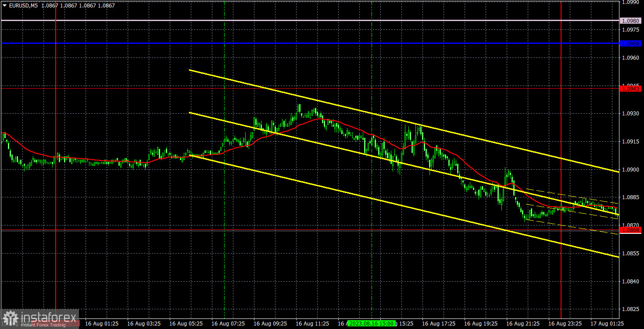The image size is (644, 329).
Task: Select the 1.0980 price level label
Action: click(x=631, y=21)
